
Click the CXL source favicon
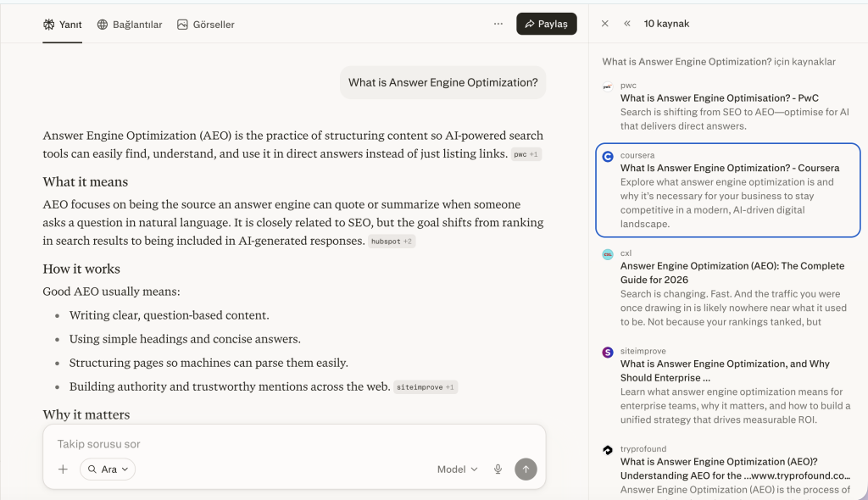pyautogui.click(x=608, y=255)
